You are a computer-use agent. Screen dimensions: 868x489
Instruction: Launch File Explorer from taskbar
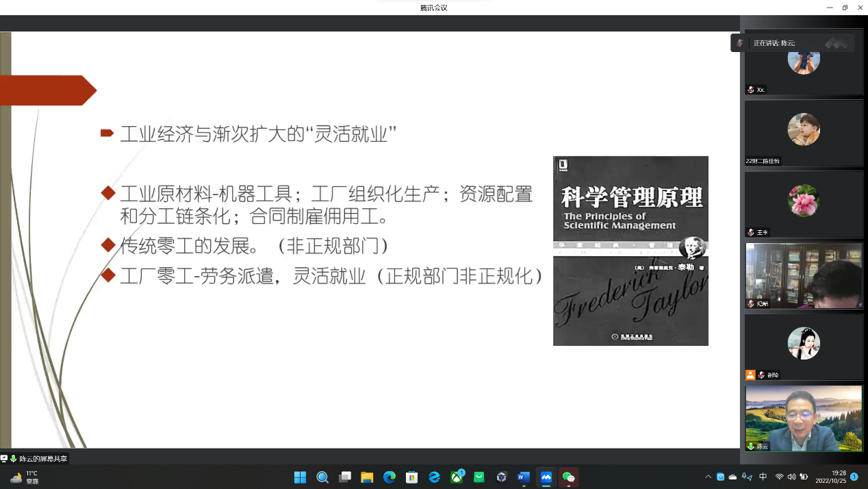pyautogui.click(x=367, y=477)
